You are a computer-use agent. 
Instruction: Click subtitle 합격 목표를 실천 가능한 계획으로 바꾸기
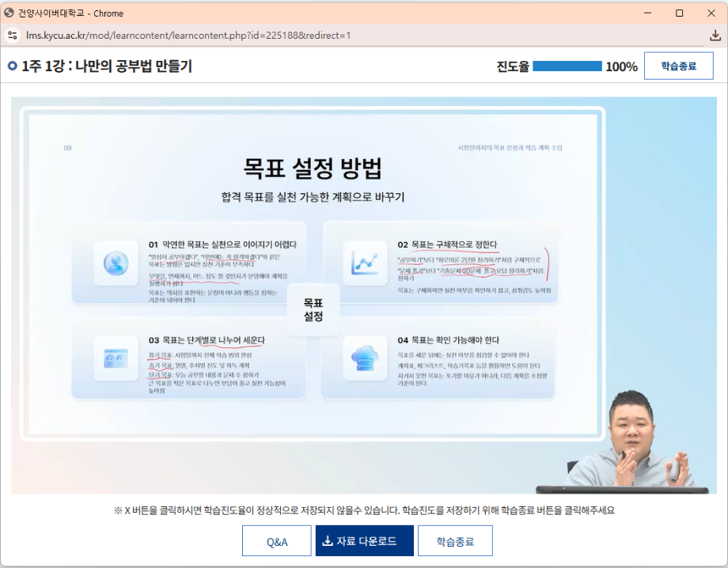click(x=313, y=197)
